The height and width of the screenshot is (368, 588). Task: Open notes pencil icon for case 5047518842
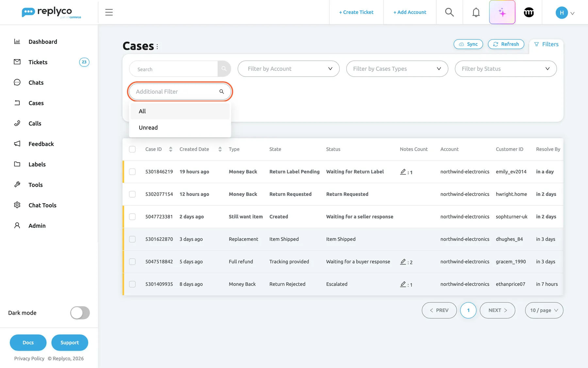pos(403,262)
